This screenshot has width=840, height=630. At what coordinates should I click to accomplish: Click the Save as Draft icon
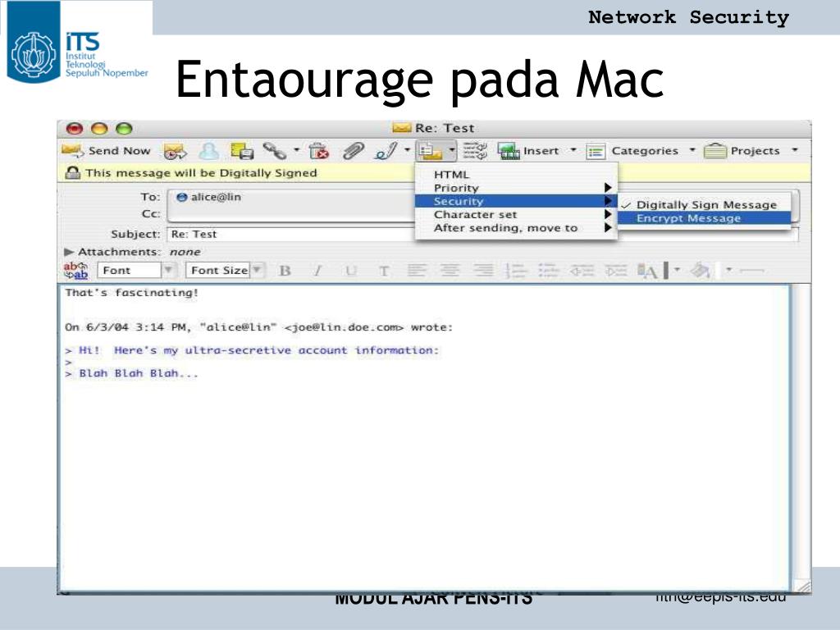tap(242, 152)
